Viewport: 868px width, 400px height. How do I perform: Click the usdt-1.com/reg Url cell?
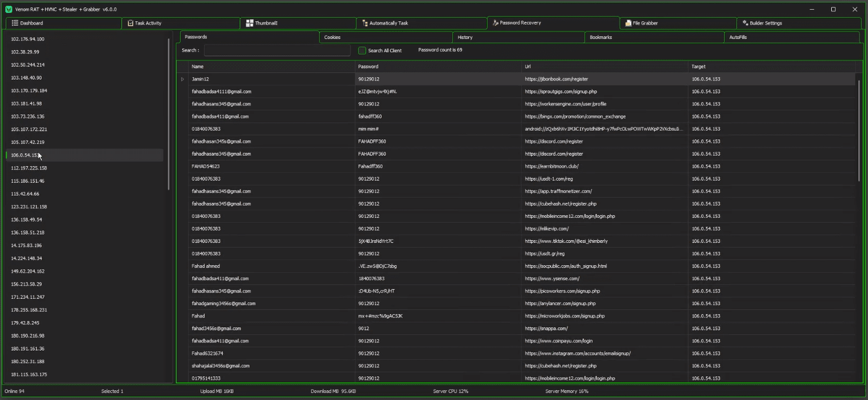[x=605, y=179]
